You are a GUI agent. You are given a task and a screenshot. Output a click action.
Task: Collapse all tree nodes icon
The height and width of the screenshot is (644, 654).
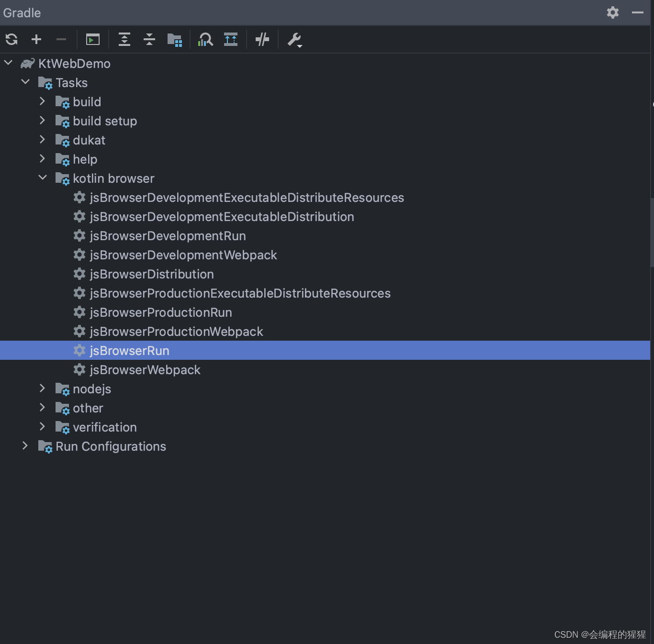pyautogui.click(x=149, y=39)
